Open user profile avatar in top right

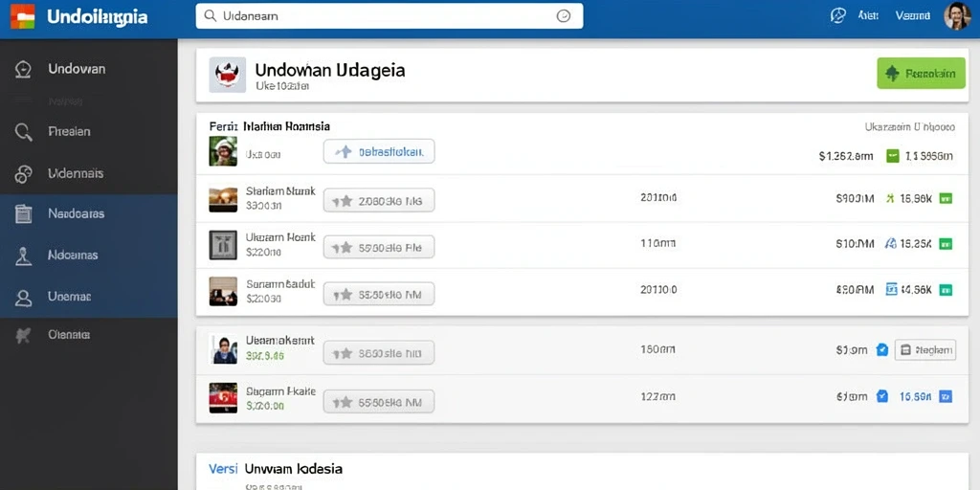point(957,15)
